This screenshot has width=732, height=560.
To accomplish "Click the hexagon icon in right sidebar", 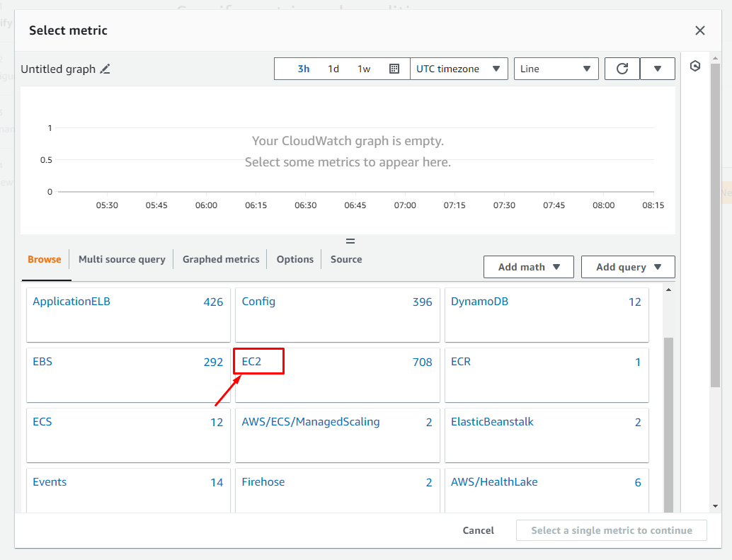I will tap(695, 67).
